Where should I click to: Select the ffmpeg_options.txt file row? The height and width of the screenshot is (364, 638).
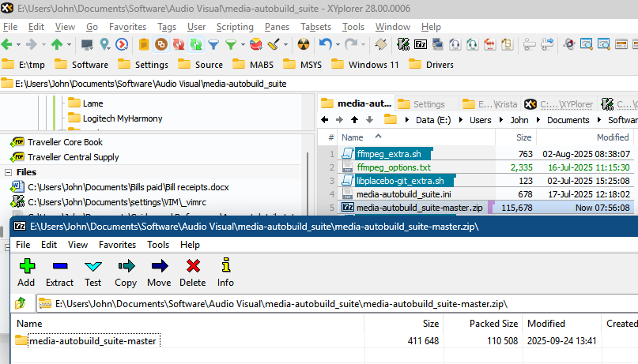[x=485, y=167]
